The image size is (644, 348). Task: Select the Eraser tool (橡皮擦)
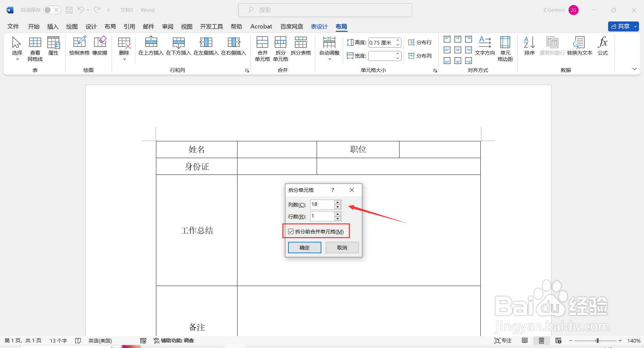click(x=100, y=47)
